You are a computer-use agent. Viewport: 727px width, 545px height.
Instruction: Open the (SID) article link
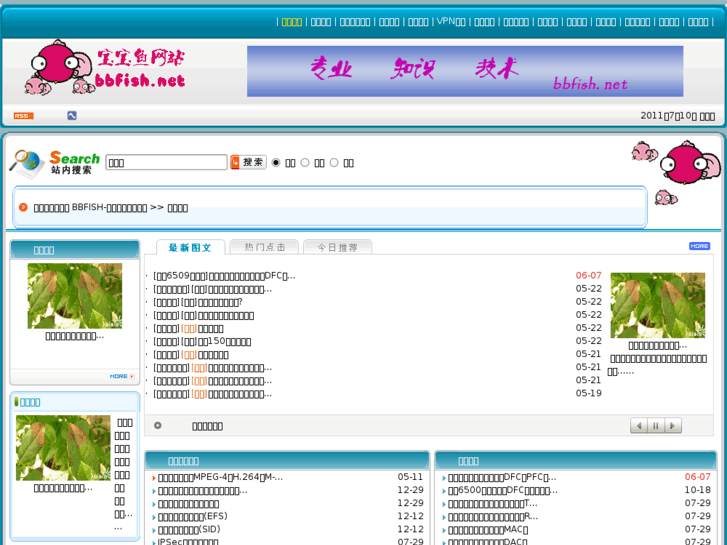point(189,529)
